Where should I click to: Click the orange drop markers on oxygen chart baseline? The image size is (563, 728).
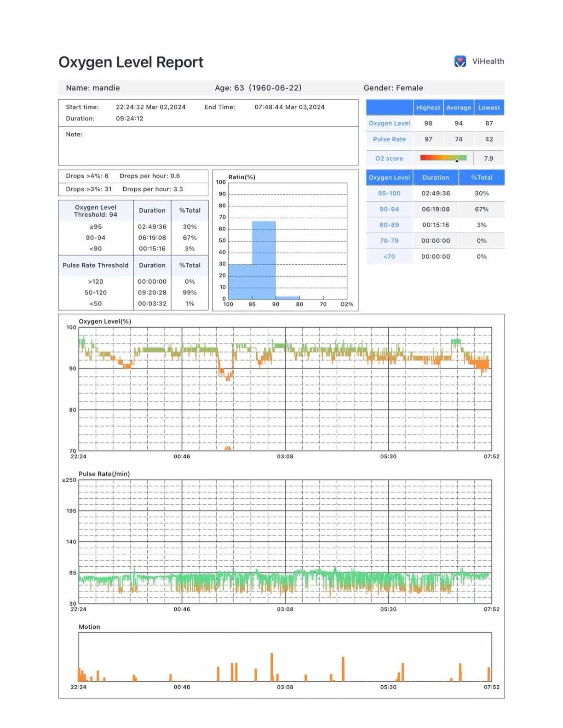[228, 448]
